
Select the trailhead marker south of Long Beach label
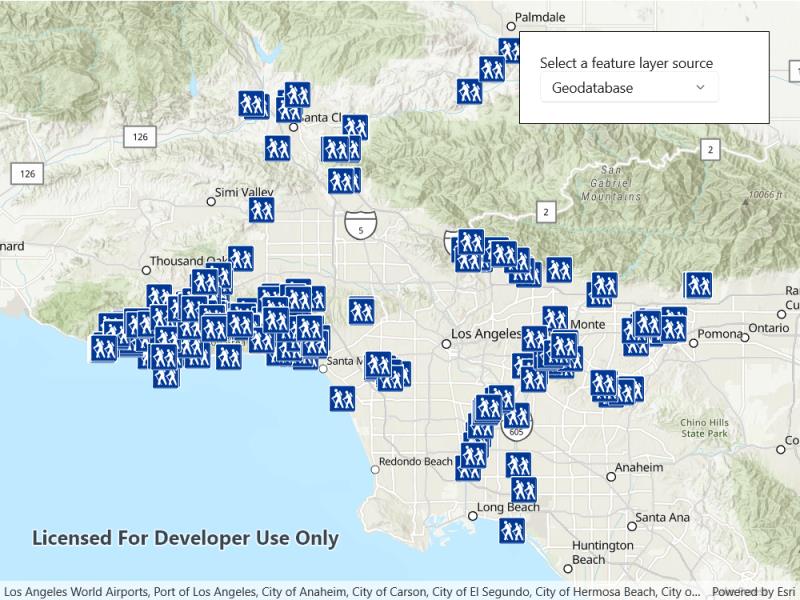click(512, 531)
